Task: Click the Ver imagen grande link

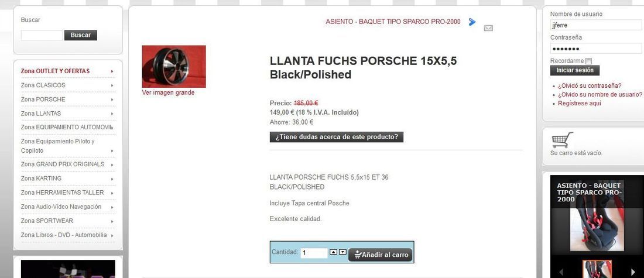Action: coord(168,92)
